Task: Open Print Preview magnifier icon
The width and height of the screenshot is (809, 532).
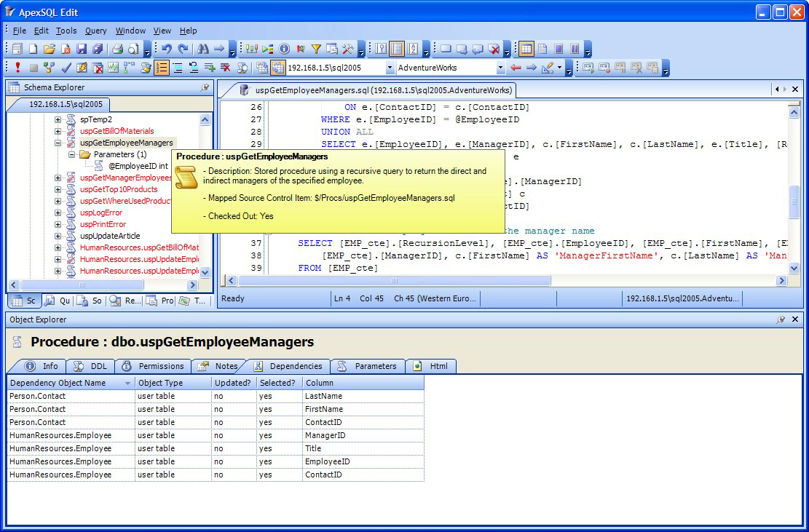Action: coord(134,49)
